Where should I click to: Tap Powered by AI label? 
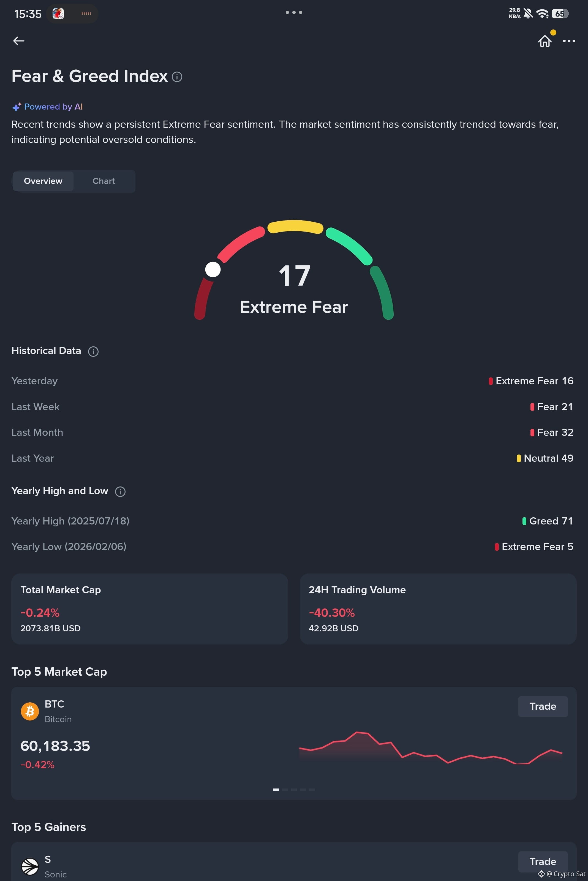pos(53,107)
